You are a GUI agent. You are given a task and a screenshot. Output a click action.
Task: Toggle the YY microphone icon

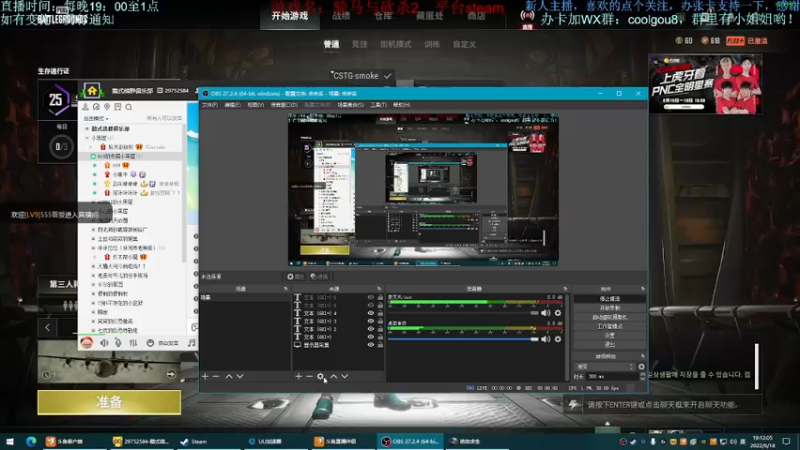pyautogui.click(x=118, y=343)
